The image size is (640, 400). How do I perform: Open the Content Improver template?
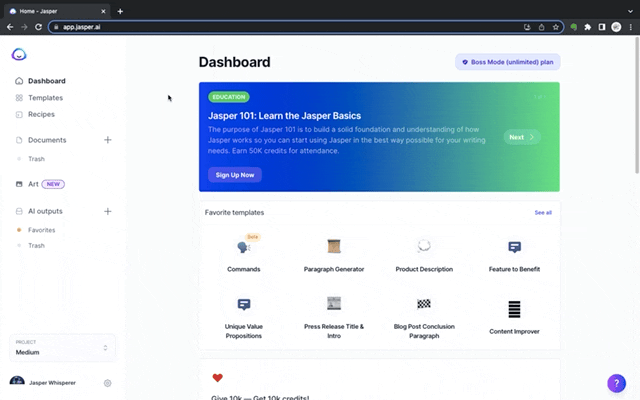point(514,309)
